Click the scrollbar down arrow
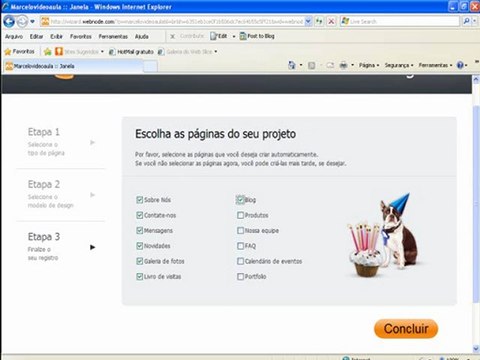Screen dimensions: 480x360 tap(476, 349)
